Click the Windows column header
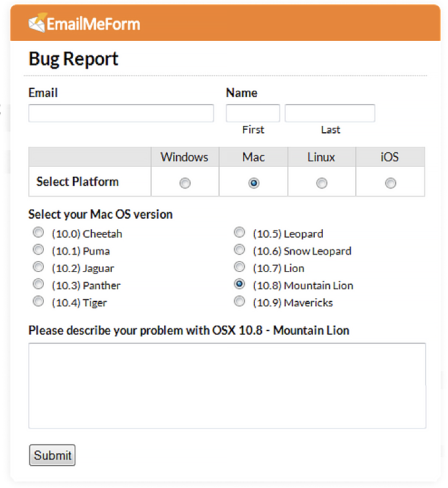 coord(185,157)
